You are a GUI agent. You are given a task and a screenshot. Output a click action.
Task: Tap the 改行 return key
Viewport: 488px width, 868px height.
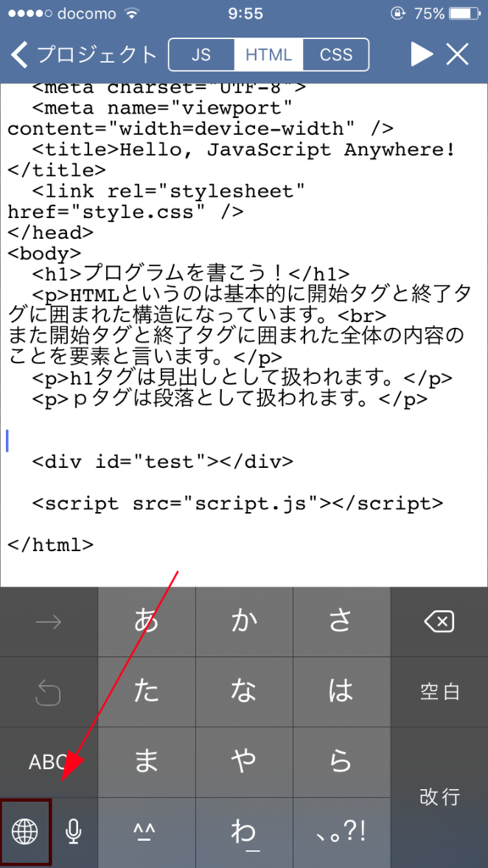point(440,798)
